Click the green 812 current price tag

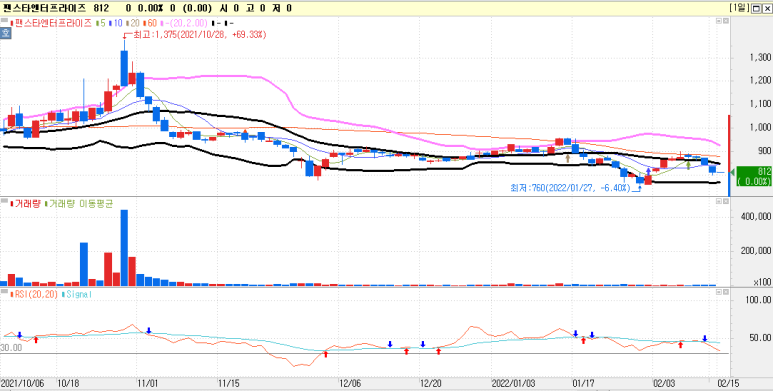pos(754,176)
